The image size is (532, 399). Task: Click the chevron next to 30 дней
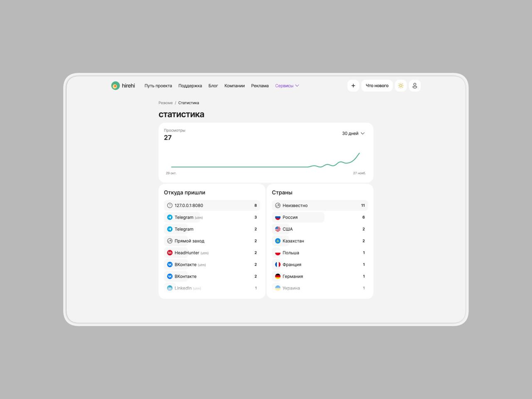[363, 133]
